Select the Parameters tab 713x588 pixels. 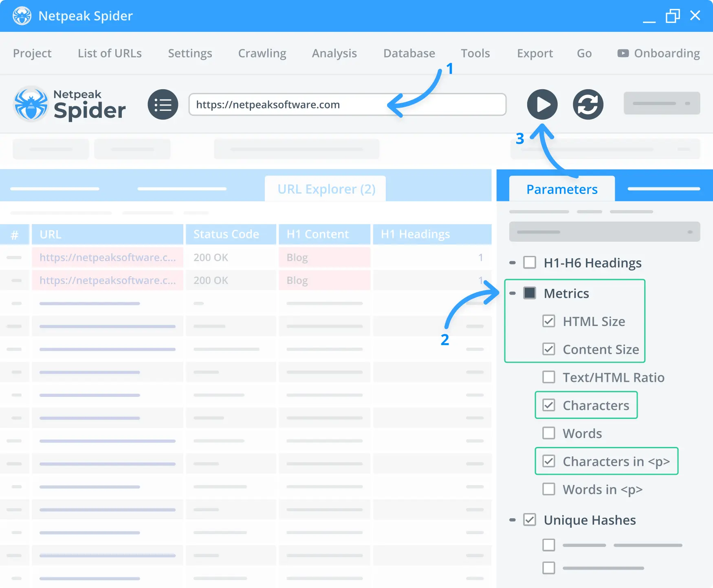click(x=562, y=189)
